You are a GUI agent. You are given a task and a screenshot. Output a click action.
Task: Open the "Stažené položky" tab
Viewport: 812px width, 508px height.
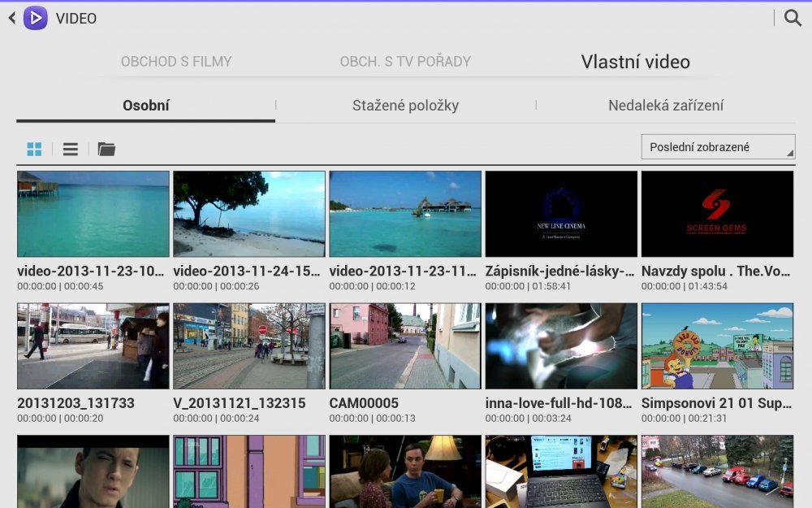point(406,105)
